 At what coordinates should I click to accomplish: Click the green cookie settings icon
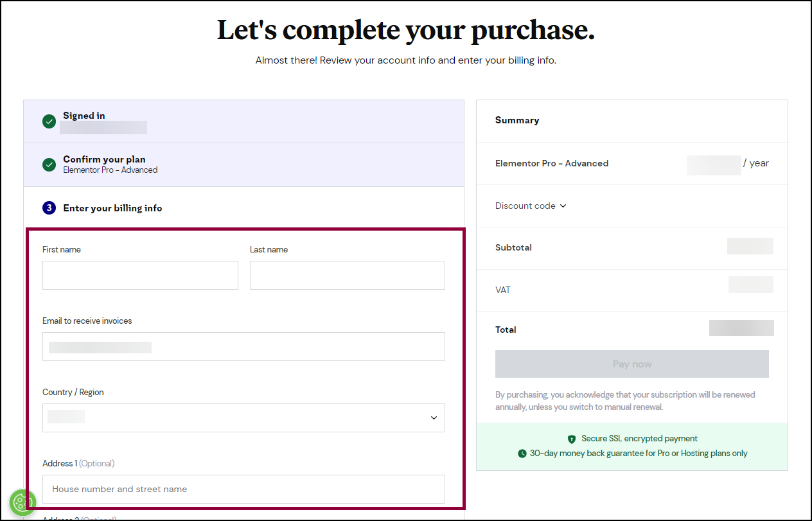22,502
